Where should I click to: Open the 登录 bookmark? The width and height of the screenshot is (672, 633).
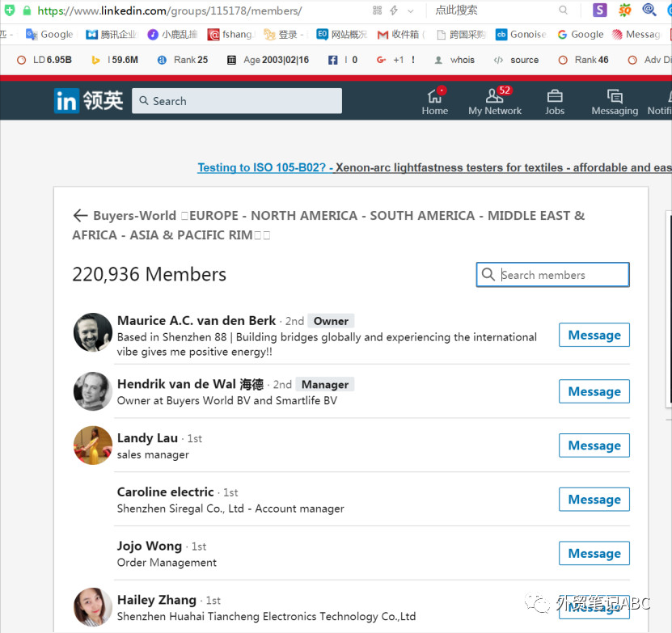pyautogui.click(x=283, y=34)
